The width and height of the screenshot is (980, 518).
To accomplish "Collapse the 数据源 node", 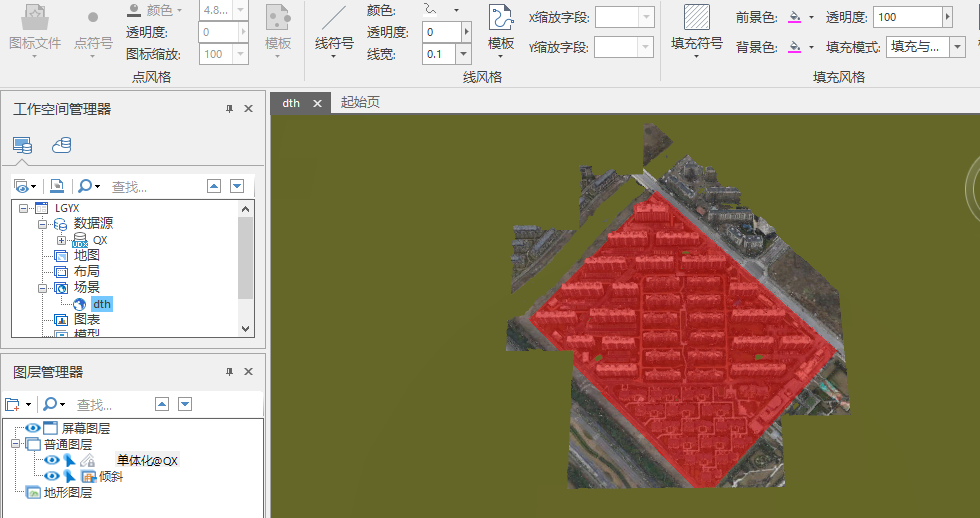I will pos(42,224).
